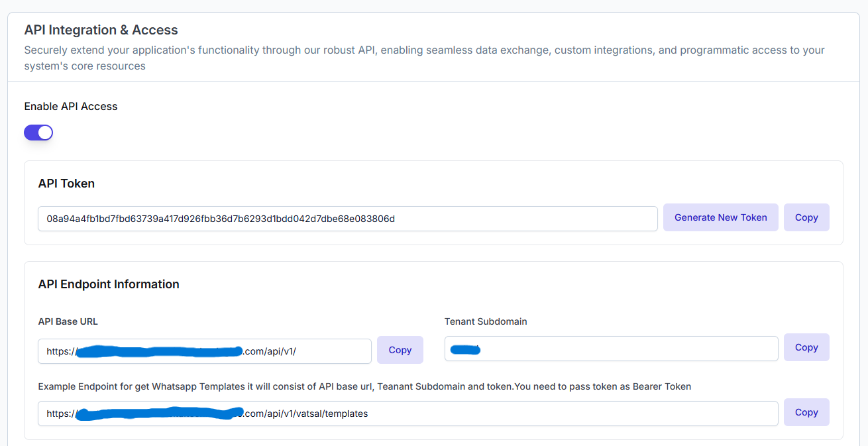868x446 pixels.
Task: Click the Generate New Token button
Action: pyautogui.click(x=720, y=217)
